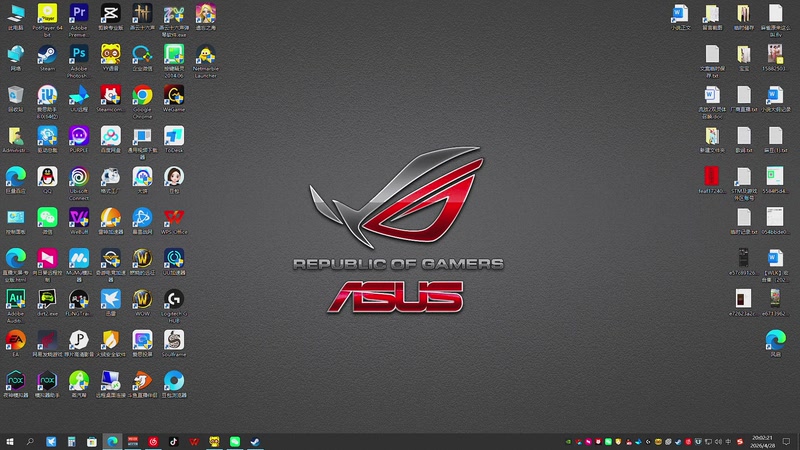Viewport: 800px width, 450px height.
Task: Open the Netmarble Launcher shortcut
Action: tap(206, 55)
